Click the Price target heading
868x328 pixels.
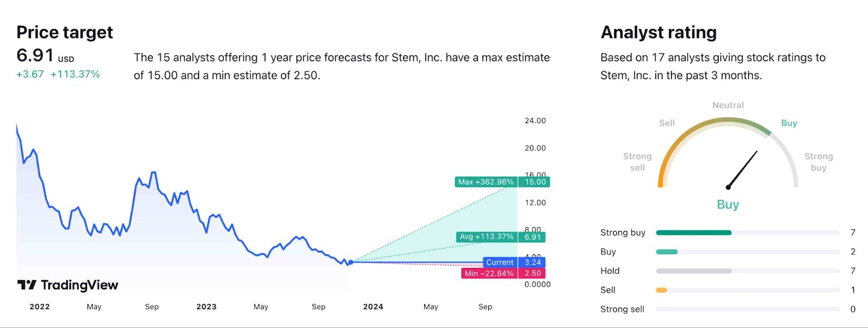65,33
